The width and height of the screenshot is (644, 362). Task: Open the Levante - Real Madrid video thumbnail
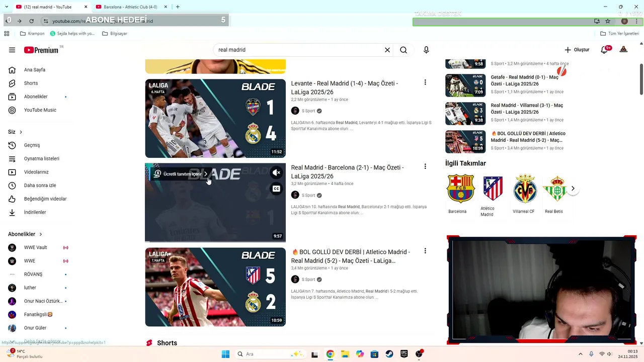[x=215, y=118]
